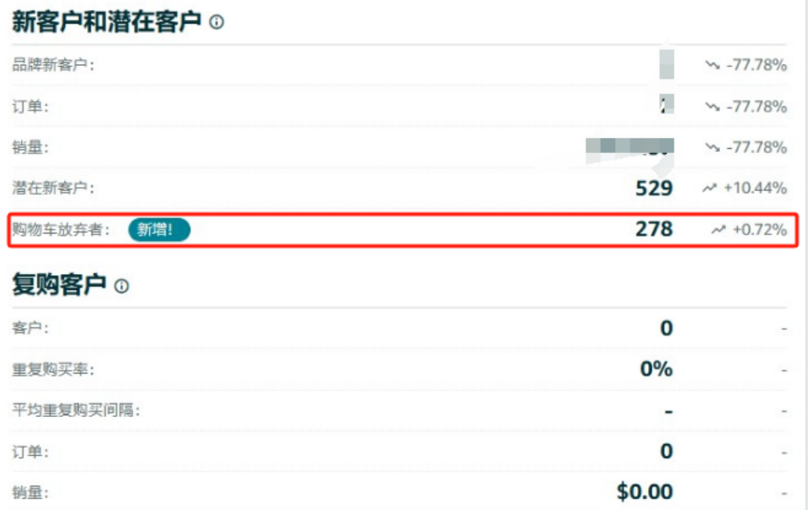Click the 品牌新客户 row label
This screenshot has width=808, height=532.
53,65
